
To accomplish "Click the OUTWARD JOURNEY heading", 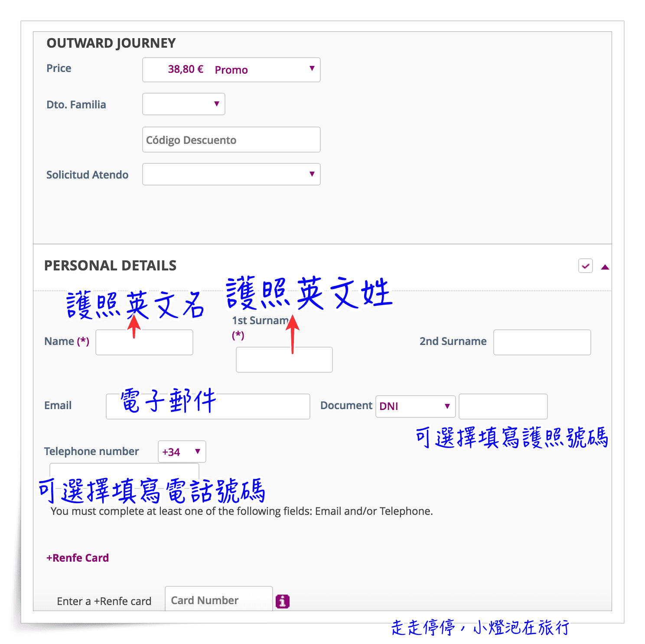I will 111,43.
